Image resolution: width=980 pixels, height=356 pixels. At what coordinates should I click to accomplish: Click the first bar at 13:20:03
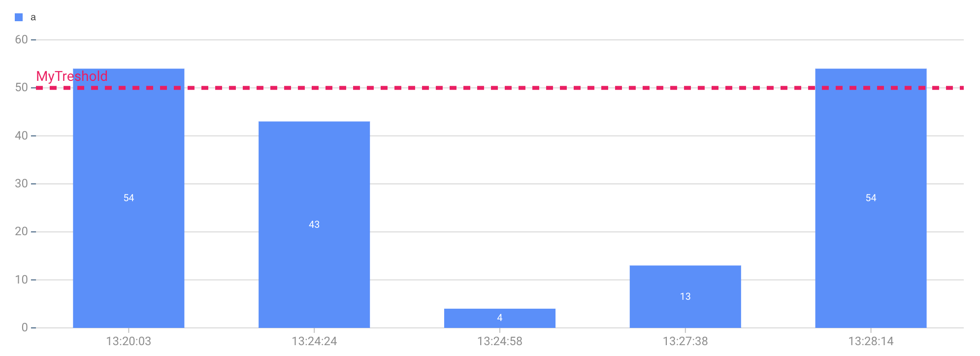(129, 198)
